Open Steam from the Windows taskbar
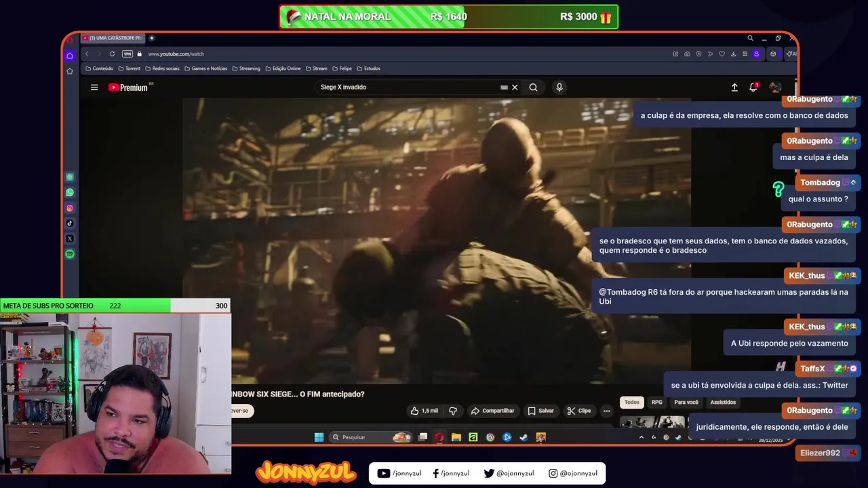Screen dimensions: 868x488 pos(524,437)
